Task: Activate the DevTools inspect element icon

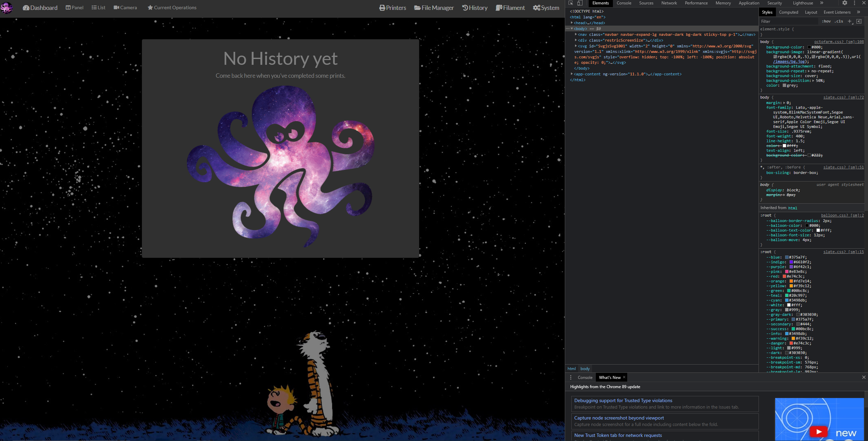Action: pos(571,3)
